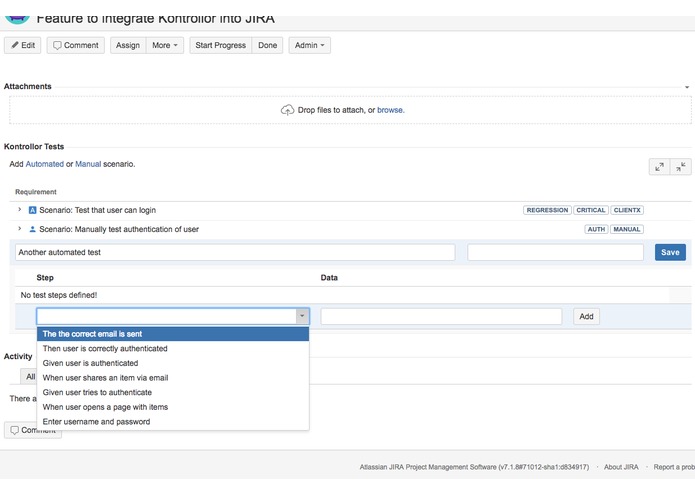Select 'Enter username and password' option
The image size is (695, 494).
coord(173,422)
